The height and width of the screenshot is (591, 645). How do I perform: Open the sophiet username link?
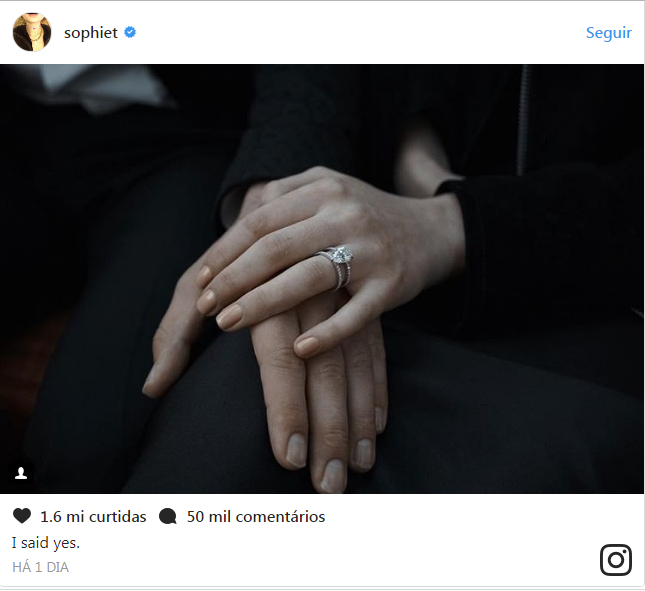click(91, 33)
